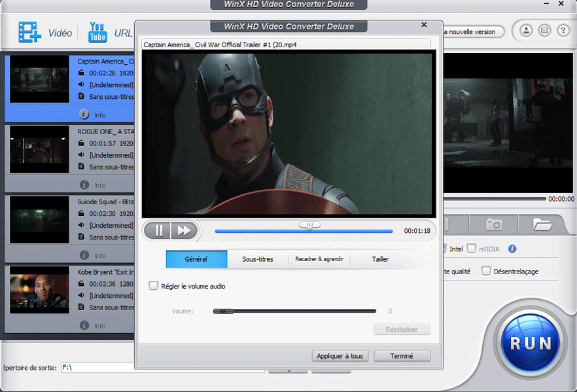Click the Kobe Bryant duration 00:02:36
The height and width of the screenshot is (392, 577).
tap(102, 284)
